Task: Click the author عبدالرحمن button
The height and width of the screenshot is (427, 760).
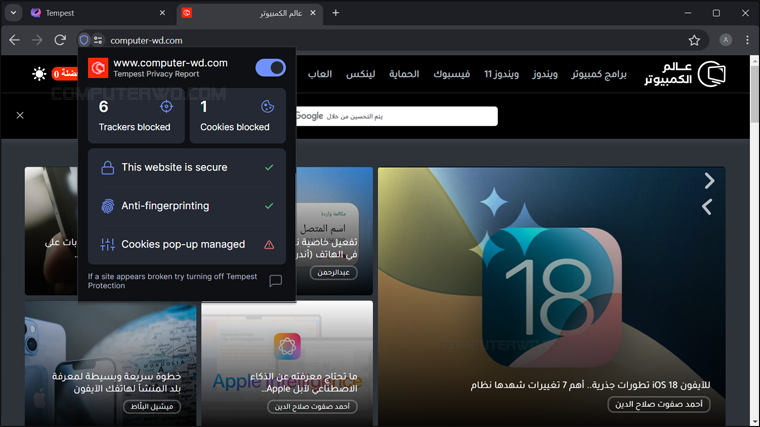Action: coord(333,273)
